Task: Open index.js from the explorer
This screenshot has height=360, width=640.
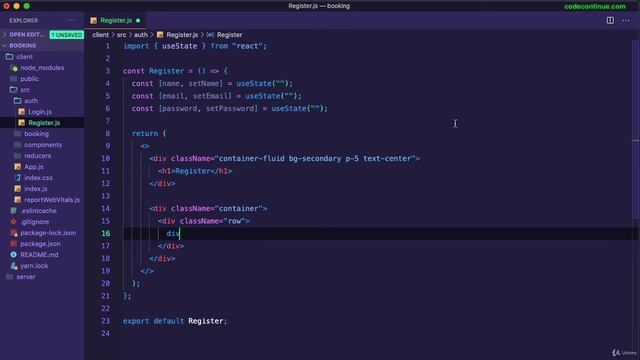Action: click(36, 189)
